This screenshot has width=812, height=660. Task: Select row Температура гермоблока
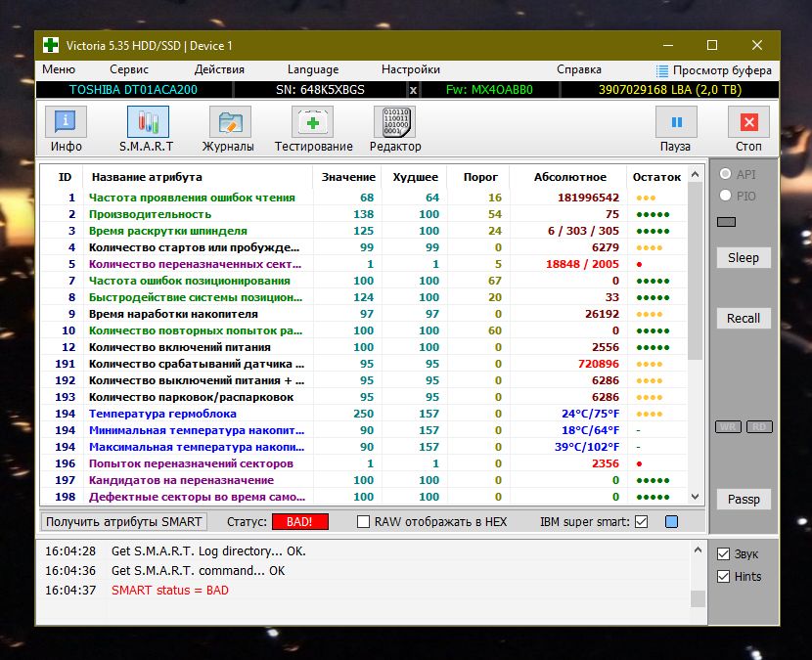click(x=364, y=413)
